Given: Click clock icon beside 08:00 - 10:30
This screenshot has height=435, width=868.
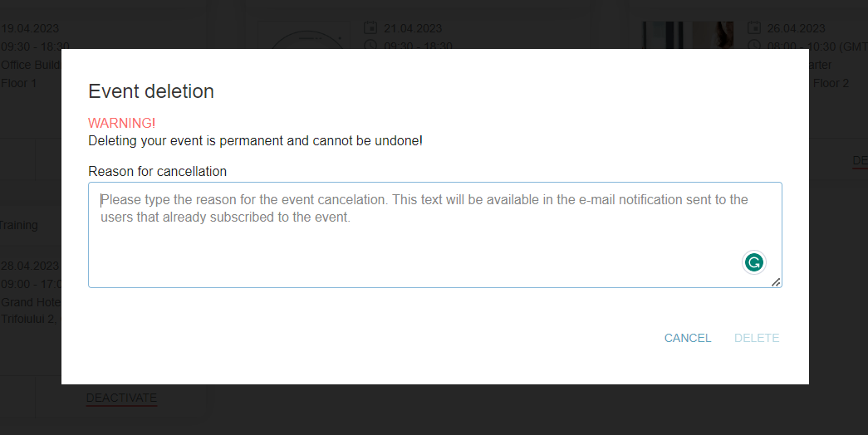Looking at the screenshot, I should pos(754,45).
